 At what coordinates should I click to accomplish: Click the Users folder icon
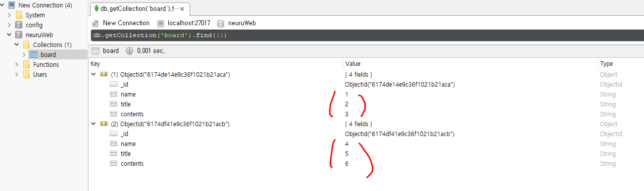(26, 75)
